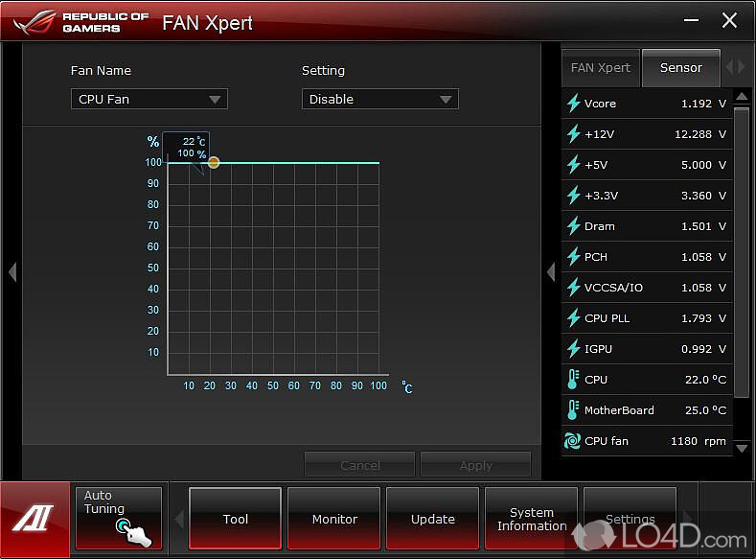756x559 pixels.
Task: Click the 22°C 100% curve tooltip
Action: pyautogui.click(x=186, y=147)
